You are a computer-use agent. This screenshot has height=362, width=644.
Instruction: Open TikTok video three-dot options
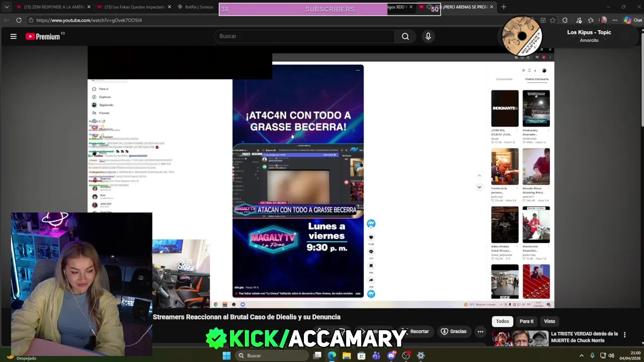[x=358, y=70]
